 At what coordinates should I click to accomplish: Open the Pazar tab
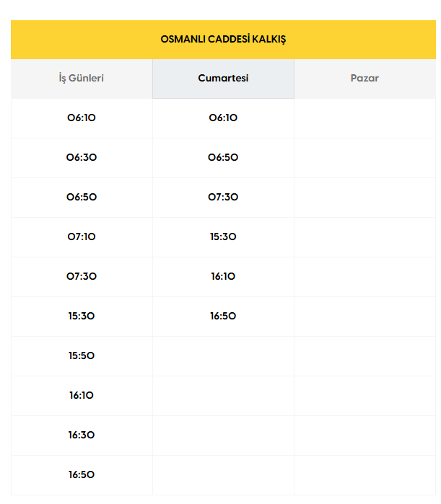364,78
